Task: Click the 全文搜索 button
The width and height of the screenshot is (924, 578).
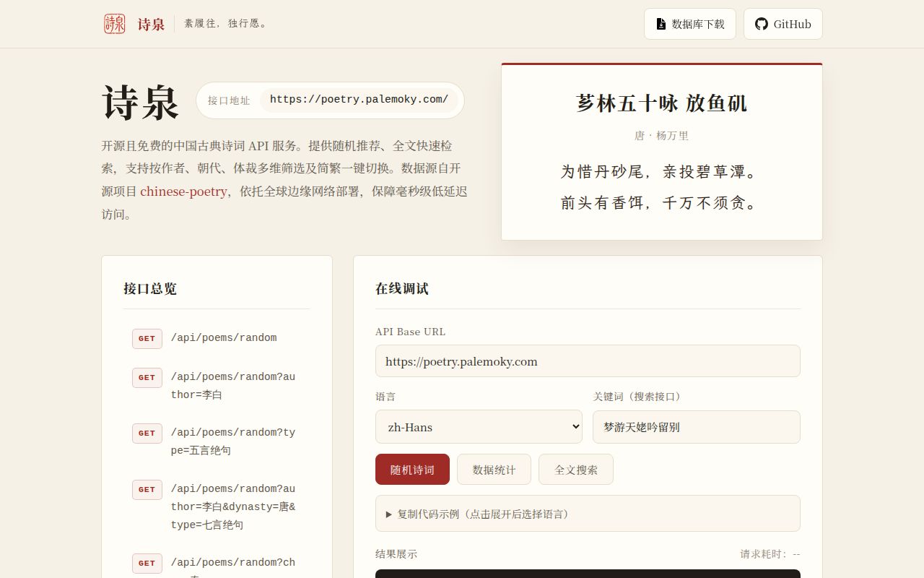Action: point(576,470)
